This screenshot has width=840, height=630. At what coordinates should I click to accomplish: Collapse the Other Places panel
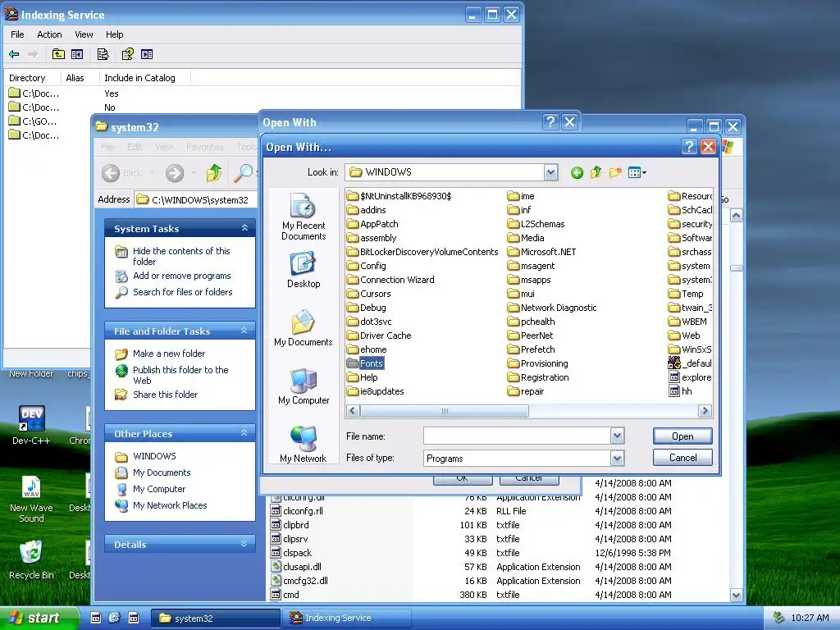pos(244,433)
